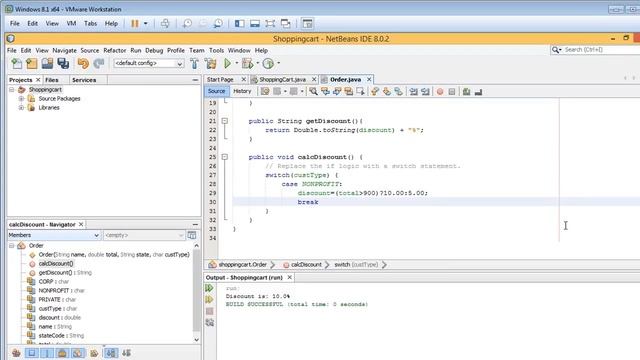Image resolution: width=640 pixels, height=360 pixels.
Task: Click the Comment editor toolbar icon
Action: (x=467, y=91)
